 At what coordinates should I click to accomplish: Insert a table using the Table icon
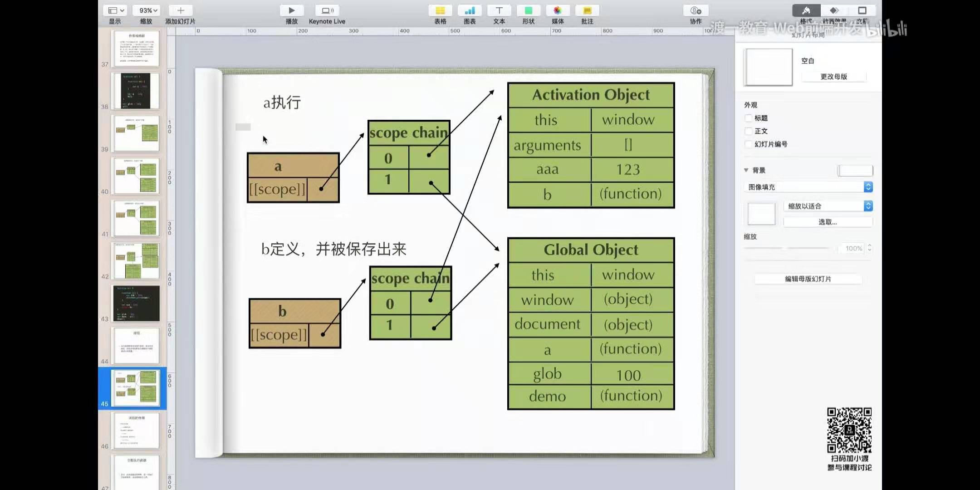[x=440, y=11]
